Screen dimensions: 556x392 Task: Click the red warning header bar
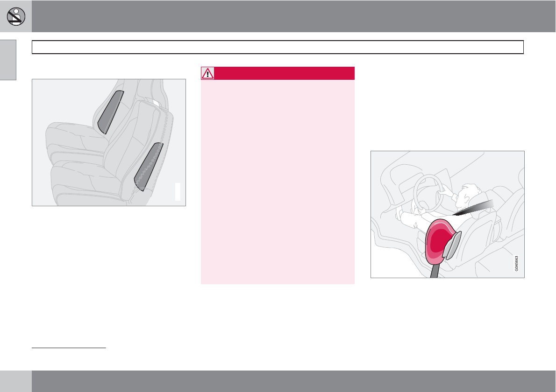pyautogui.click(x=284, y=73)
